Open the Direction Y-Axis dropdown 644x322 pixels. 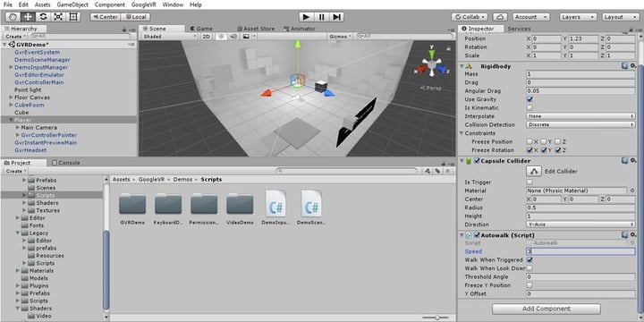(580, 225)
